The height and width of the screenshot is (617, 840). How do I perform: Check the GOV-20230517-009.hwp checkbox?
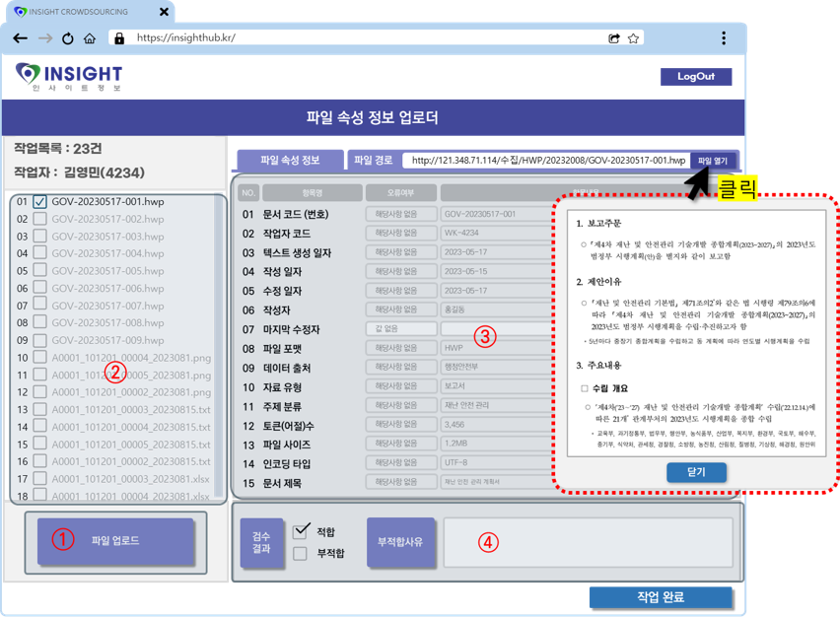point(39,340)
